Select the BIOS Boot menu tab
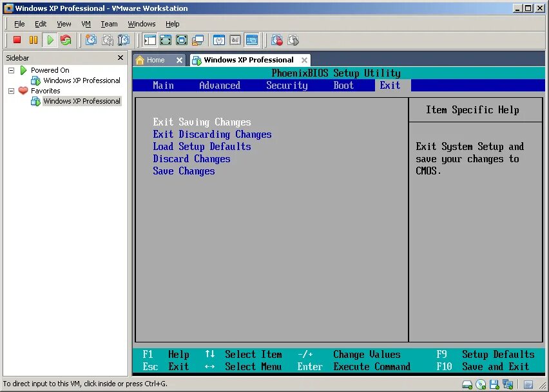549x392 pixels. click(x=343, y=86)
